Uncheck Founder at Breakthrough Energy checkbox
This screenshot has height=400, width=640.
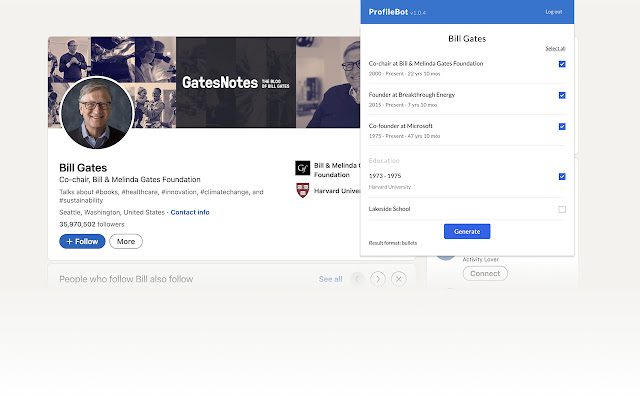pos(562,95)
